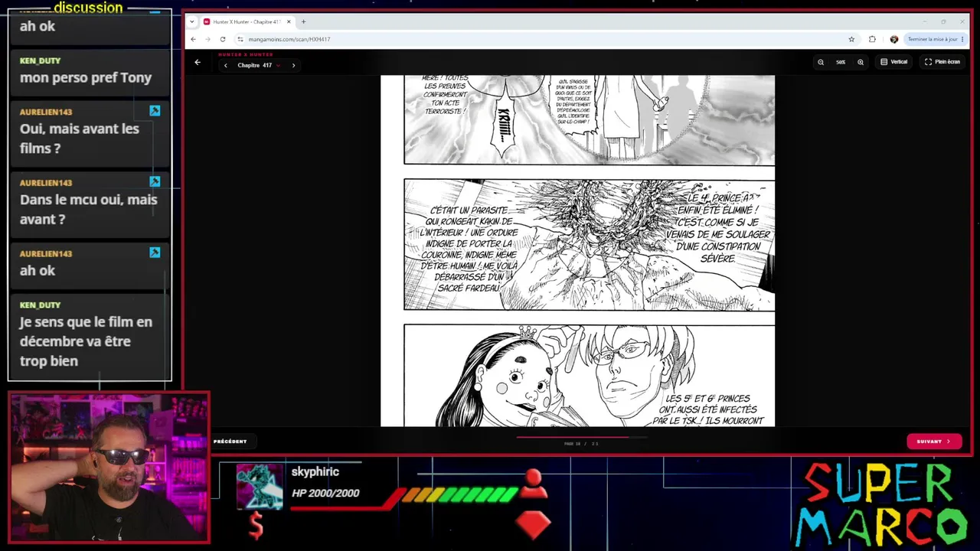
Task: Click the Hunter X Hunter reader title
Action: [245, 54]
